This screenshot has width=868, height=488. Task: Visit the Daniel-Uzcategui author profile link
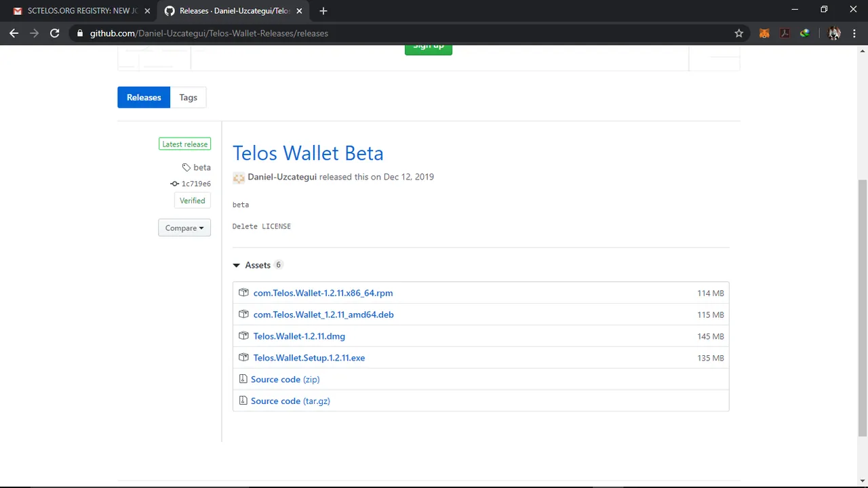[282, 177]
